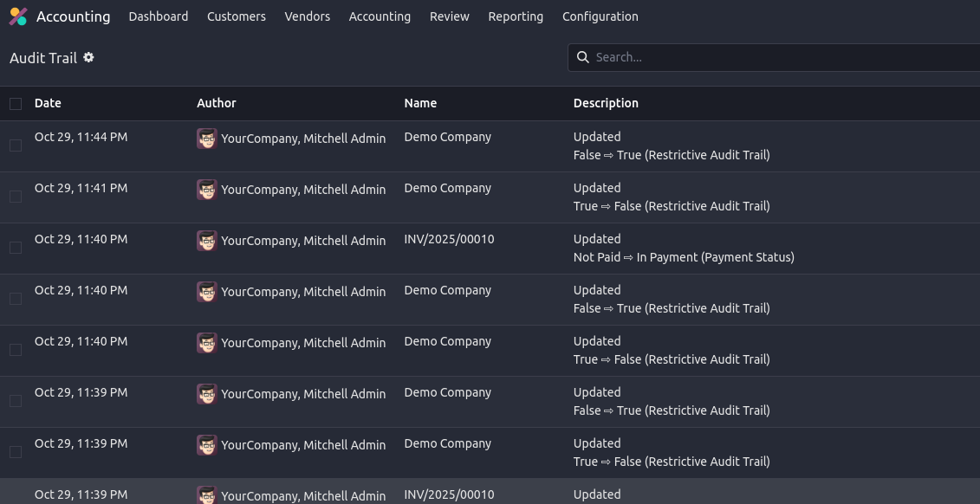This screenshot has height=504, width=980.
Task: Open the Vendors menu
Action: click(x=307, y=16)
